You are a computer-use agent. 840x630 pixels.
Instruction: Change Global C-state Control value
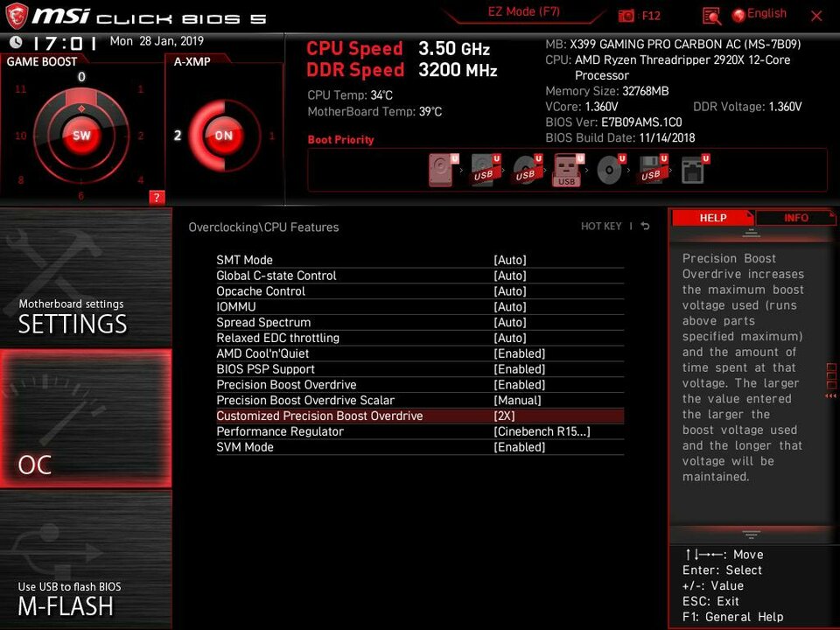[510, 276]
